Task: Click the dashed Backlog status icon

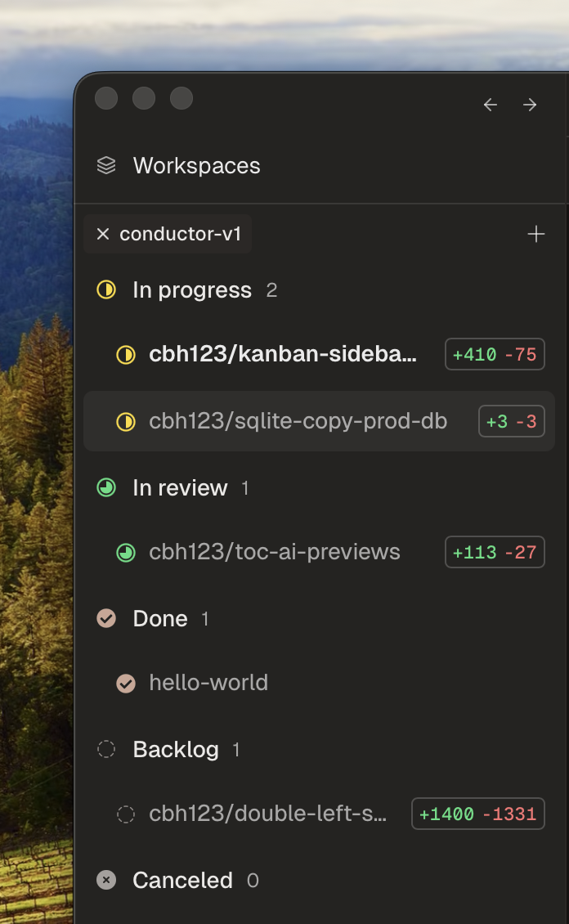Action: (106, 750)
